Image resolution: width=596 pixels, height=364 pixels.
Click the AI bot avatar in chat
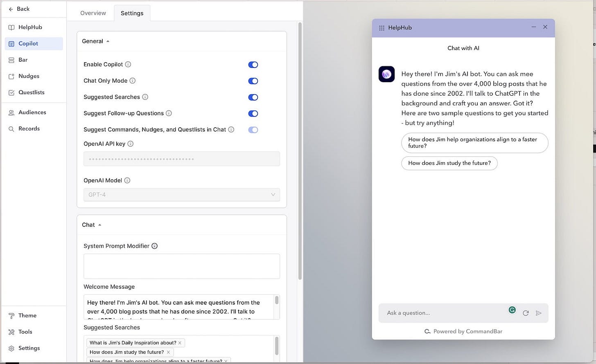[387, 74]
